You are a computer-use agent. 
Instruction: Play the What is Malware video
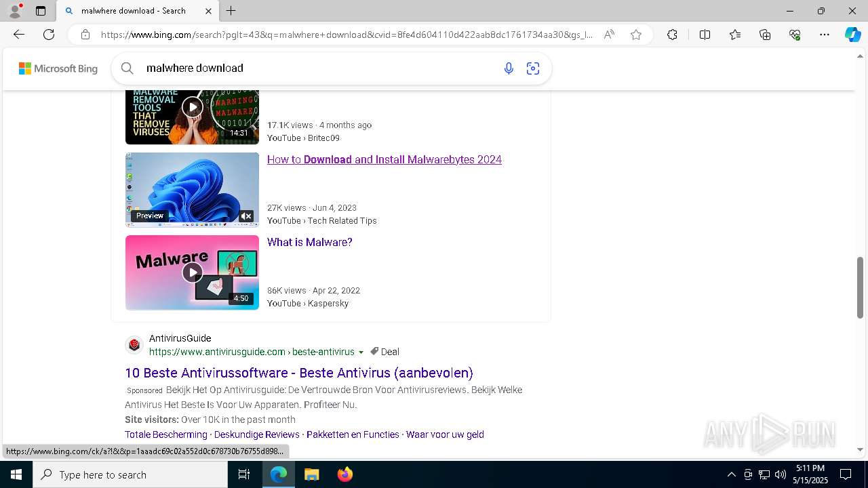point(192,272)
